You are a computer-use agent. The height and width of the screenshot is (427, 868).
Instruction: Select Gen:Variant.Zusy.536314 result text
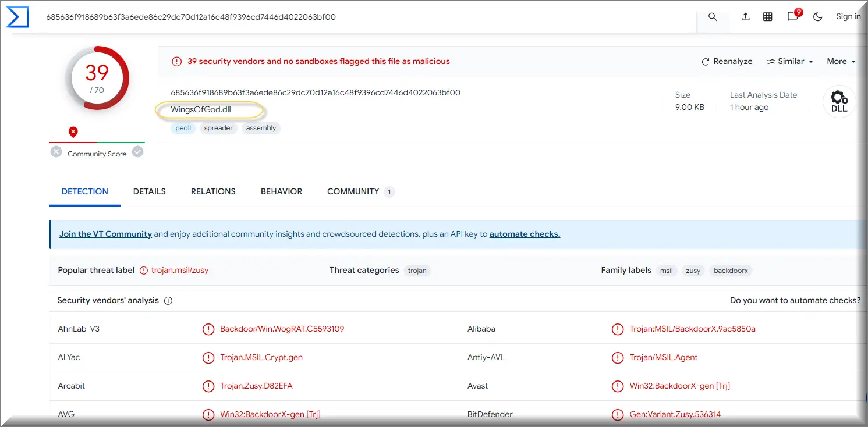pos(675,414)
